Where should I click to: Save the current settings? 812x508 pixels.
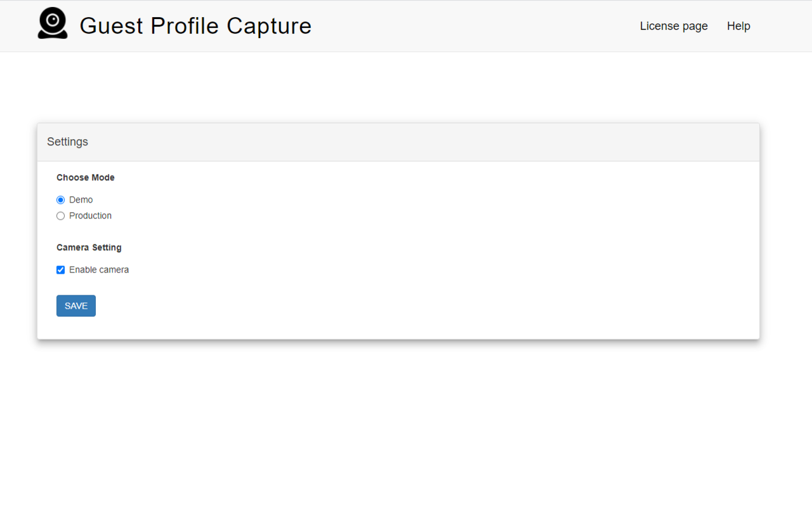75,305
